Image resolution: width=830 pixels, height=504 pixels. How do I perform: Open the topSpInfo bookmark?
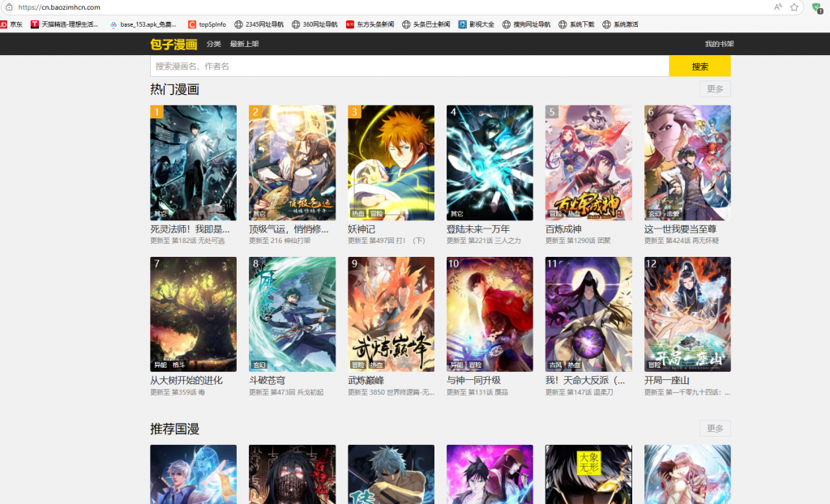pyautogui.click(x=207, y=24)
